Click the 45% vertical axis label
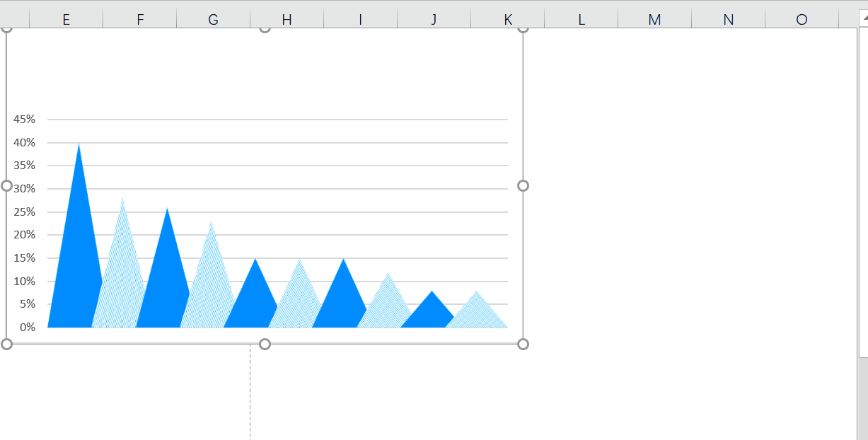The height and width of the screenshot is (440, 868). click(x=24, y=119)
